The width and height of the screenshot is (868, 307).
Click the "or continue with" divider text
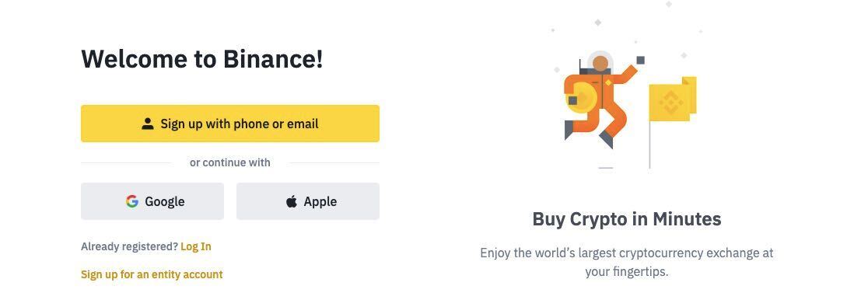point(230,162)
